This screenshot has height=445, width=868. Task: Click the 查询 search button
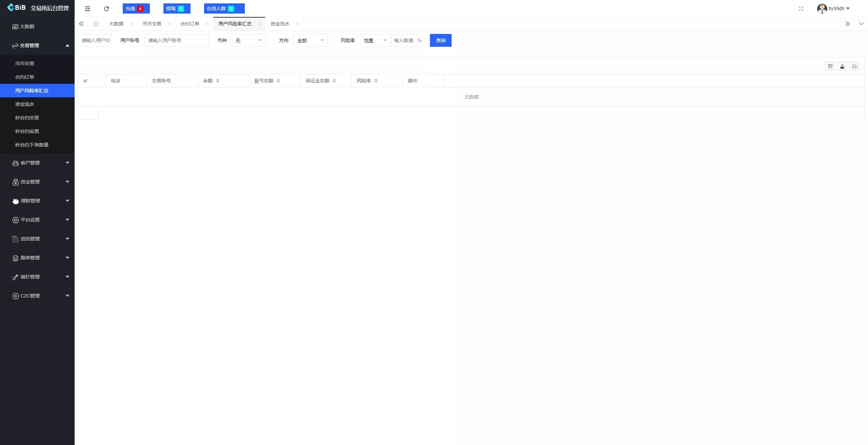pyautogui.click(x=440, y=40)
